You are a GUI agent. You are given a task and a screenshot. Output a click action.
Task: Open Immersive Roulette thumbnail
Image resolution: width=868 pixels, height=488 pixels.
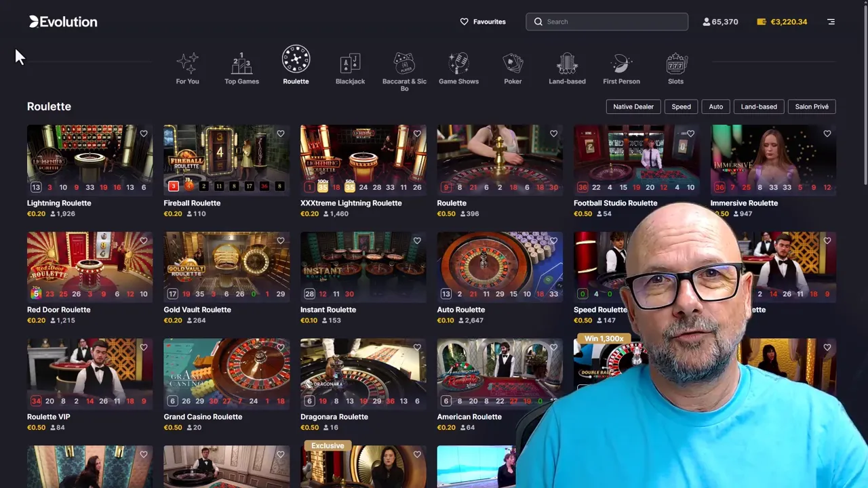[x=773, y=160]
